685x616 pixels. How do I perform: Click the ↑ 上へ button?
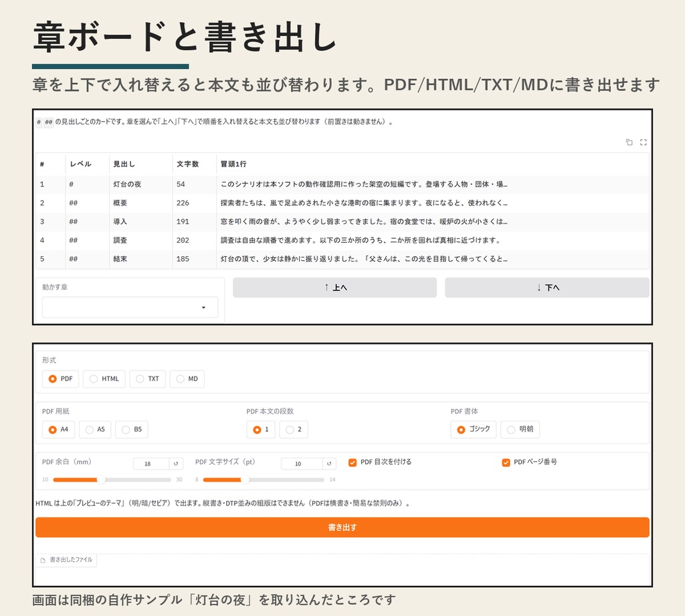tap(334, 288)
